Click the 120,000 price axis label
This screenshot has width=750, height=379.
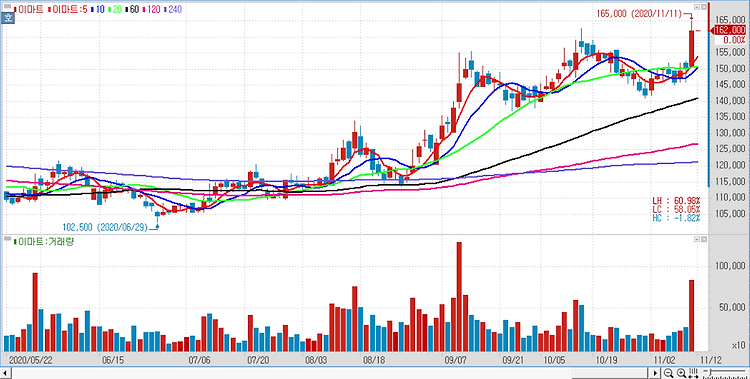[731, 165]
